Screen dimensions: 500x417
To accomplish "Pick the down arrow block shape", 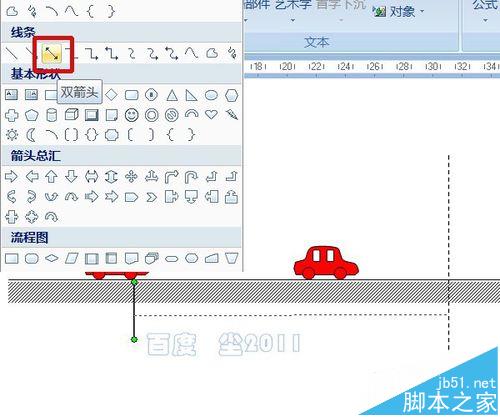I will pos(71,176).
